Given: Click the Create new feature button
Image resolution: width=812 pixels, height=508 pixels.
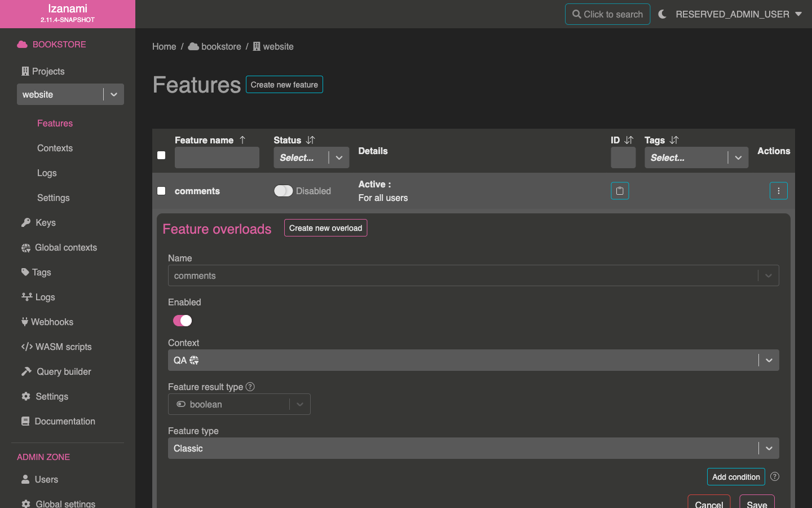Looking at the screenshot, I should pyautogui.click(x=284, y=85).
